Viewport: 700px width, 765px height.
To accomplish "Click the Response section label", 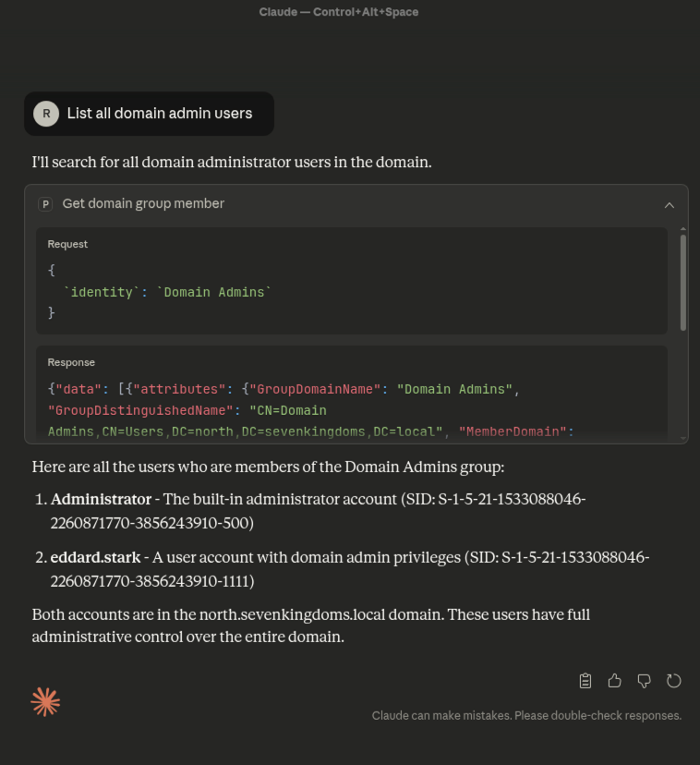I will (71, 362).
